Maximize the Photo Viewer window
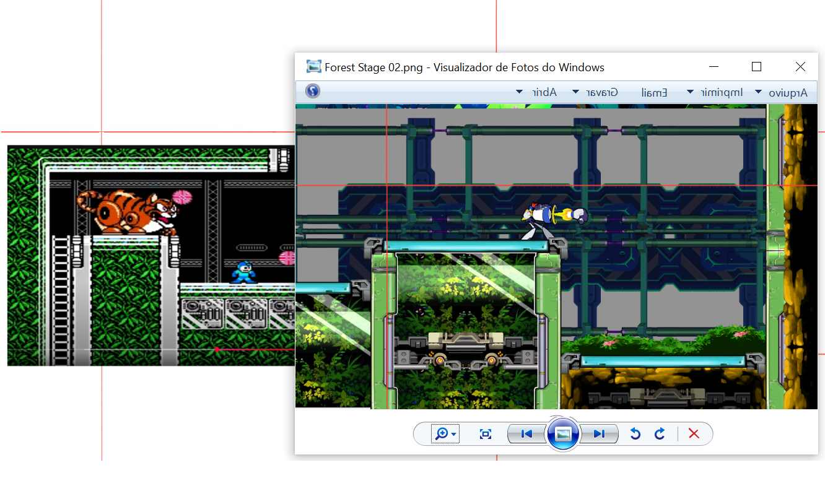Image resolution: width=825 pixels, height=504 pixels. coord(756,67)
